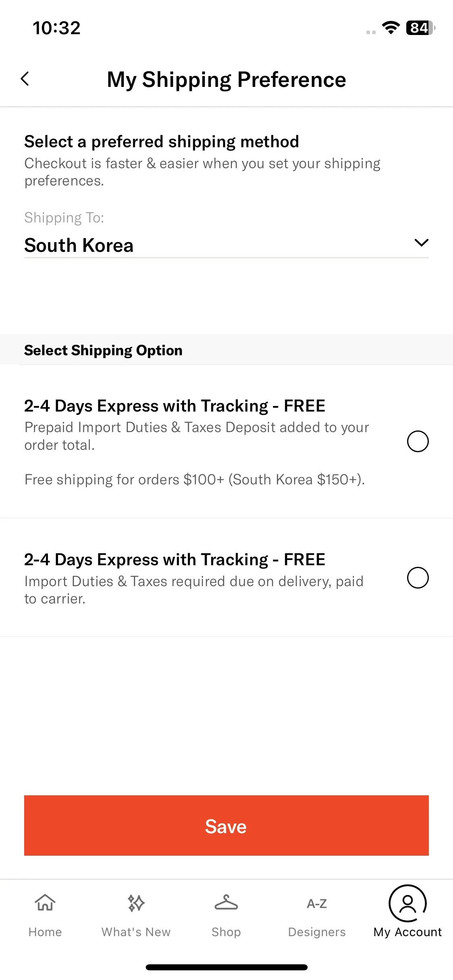Screen dimensions: 453x980
Task: Tap the What's New tab label
Action: click(136, 932)
